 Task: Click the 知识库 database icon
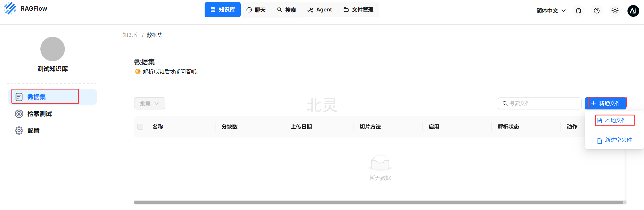point(213,10)
